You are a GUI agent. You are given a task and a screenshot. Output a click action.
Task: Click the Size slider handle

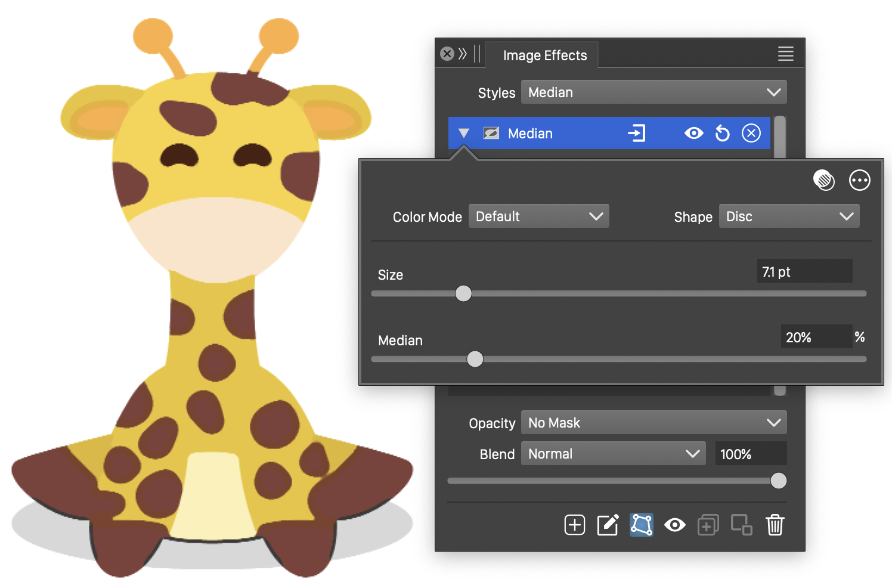[463, 293]
